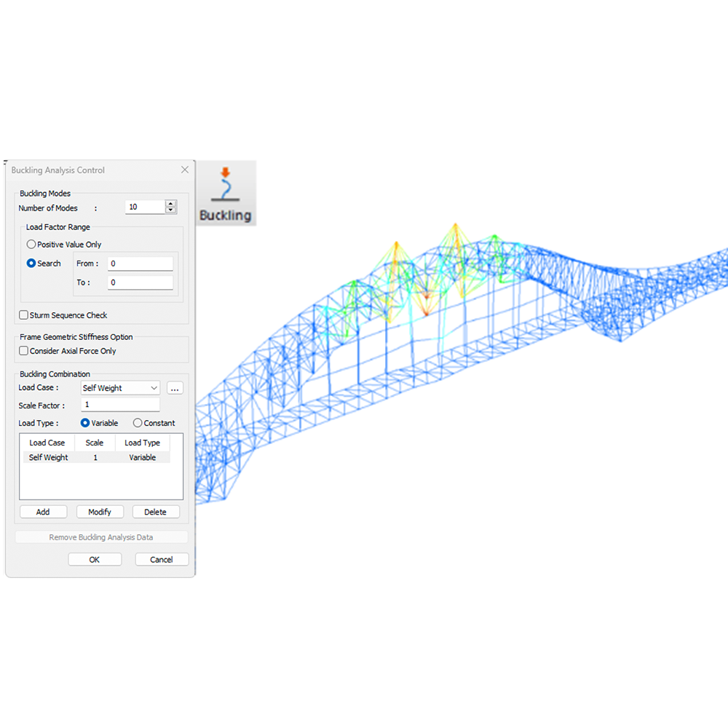
Task: Tick the Consider Axial Force Only checkbox
Action: point(24,351)
